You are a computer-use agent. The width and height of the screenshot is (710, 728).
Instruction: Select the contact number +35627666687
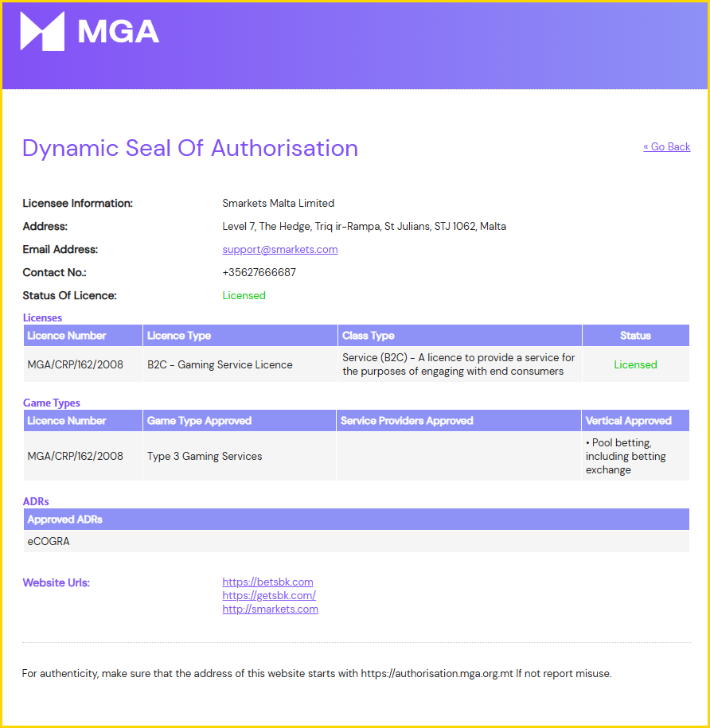pyautogui.click(x=259, y=273)
